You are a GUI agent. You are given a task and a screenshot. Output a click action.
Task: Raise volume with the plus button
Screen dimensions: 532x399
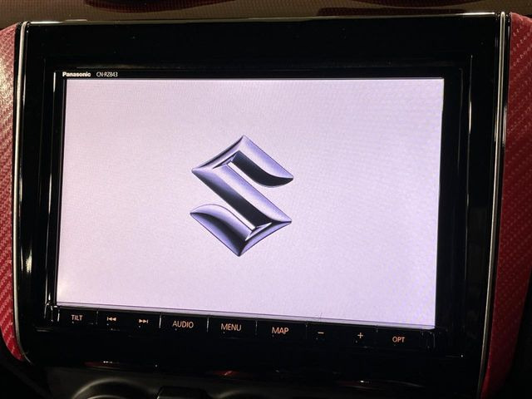pos(360,336)
